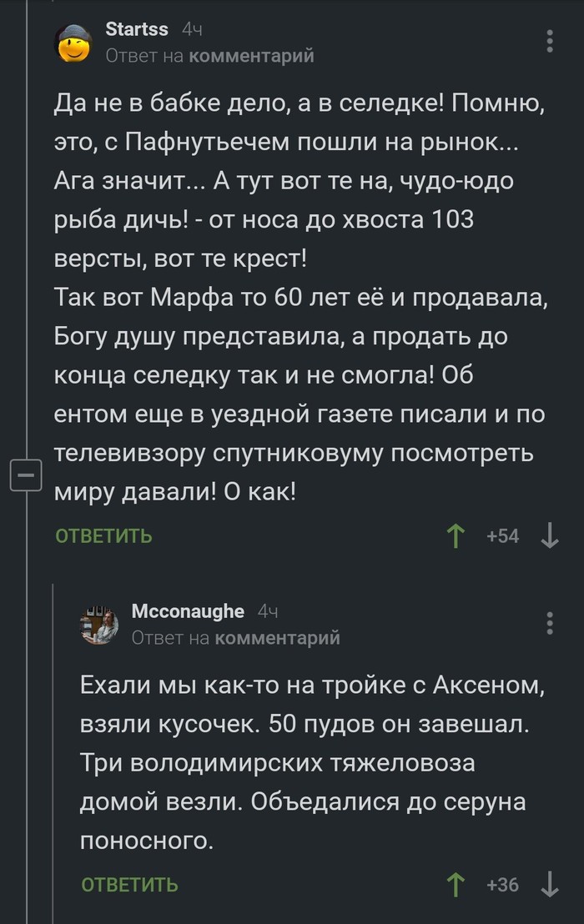The width and height of the screenshot is (584, 924).
Task: Reply to Startss with ОТВЕТИТЬ
Action: (104, 536)
